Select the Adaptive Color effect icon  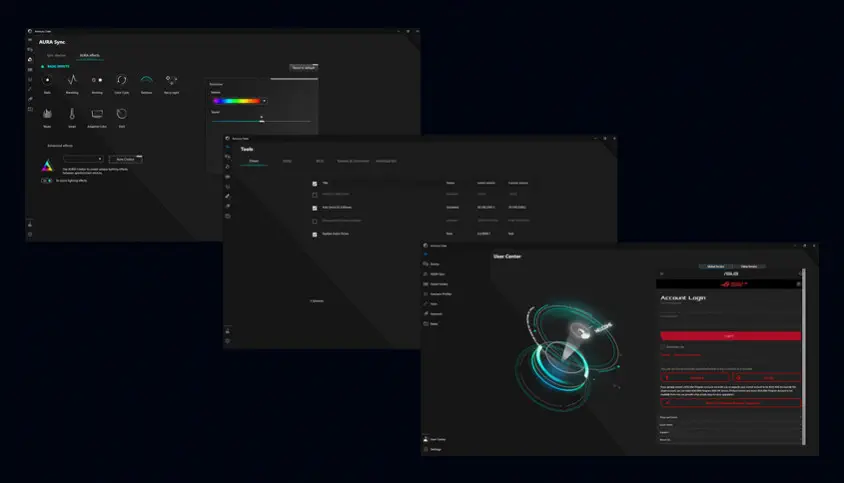click(96, 115)
